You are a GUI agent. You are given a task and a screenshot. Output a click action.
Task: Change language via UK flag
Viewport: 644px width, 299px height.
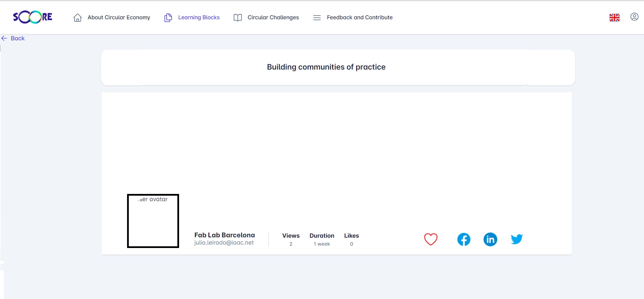(614, 18)
